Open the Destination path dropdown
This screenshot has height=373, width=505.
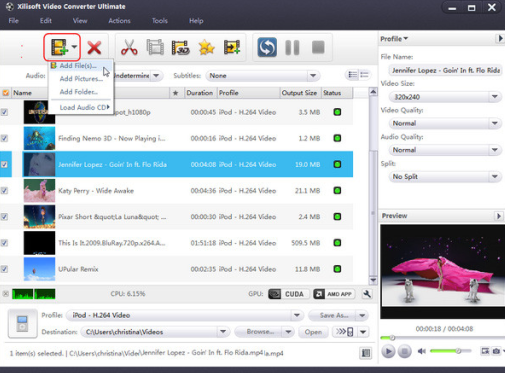[x=155, y=332]
